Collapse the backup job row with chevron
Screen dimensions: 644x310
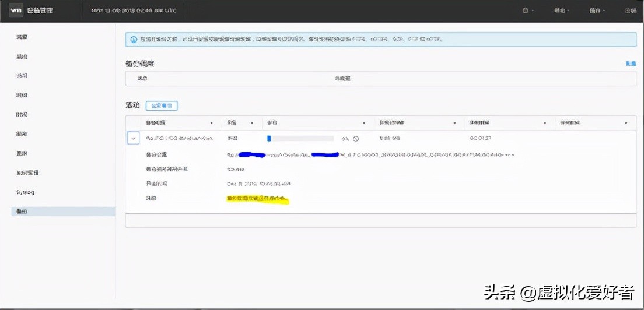point(133,138)
